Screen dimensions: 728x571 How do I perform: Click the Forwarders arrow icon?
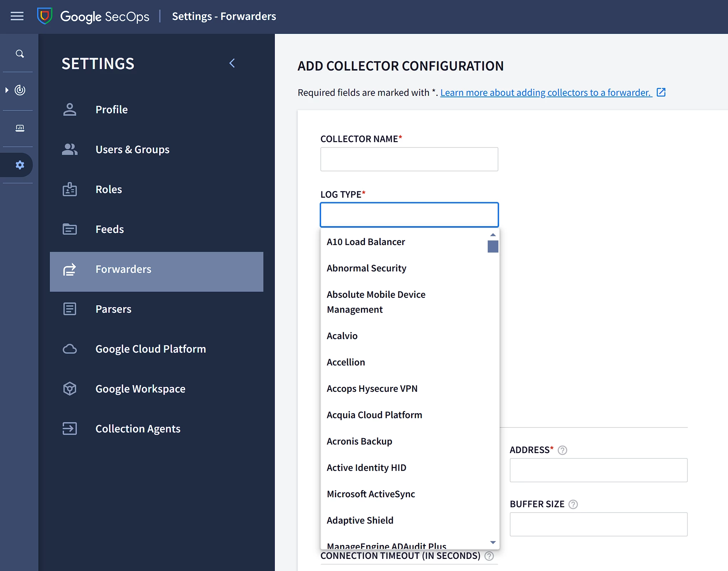click(70, 269)
